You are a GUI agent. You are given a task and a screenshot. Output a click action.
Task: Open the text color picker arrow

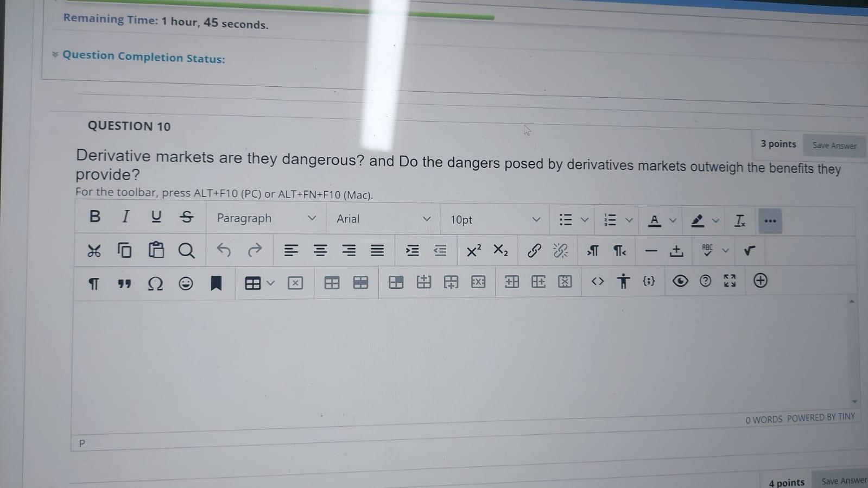[673, 220]
